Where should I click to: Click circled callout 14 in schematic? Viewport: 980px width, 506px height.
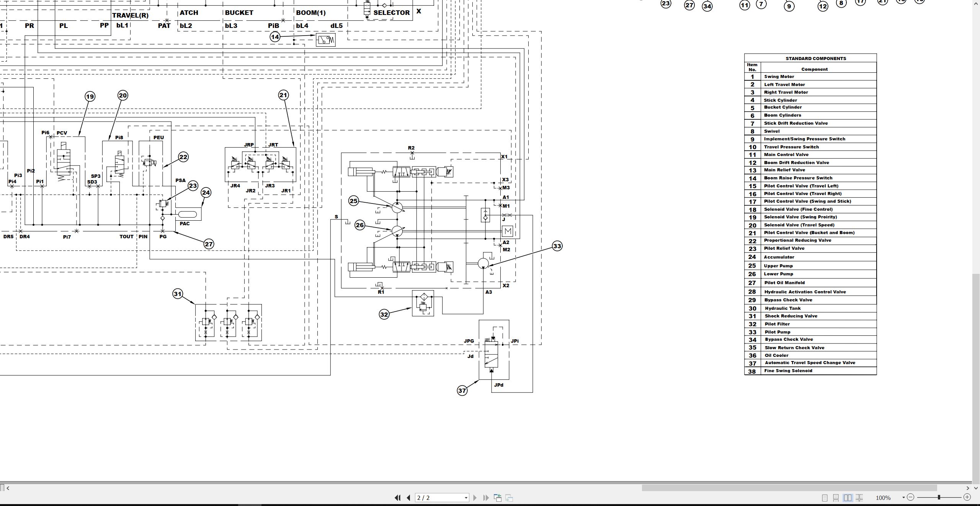coord(275,37)
